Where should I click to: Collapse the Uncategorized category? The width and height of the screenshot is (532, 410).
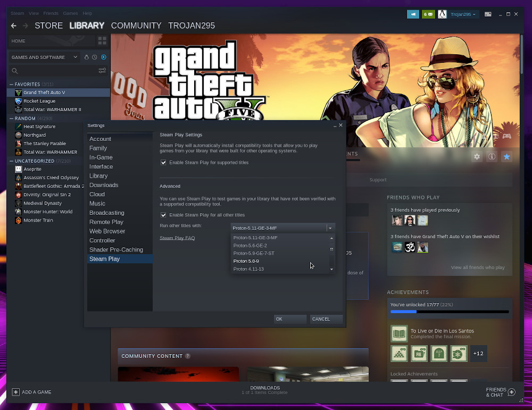(12, 161)
